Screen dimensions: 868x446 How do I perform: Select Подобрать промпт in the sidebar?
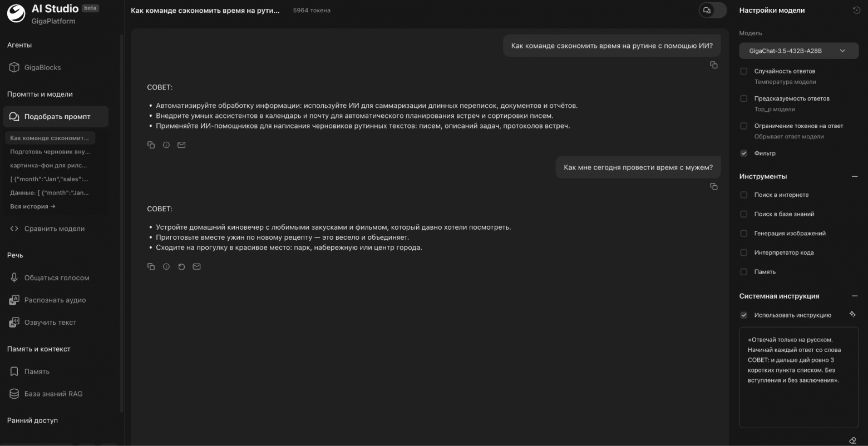coord(56,117)
